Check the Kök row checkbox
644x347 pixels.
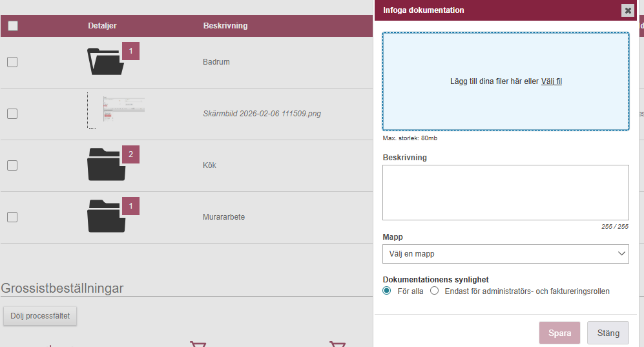coord(12,165)
